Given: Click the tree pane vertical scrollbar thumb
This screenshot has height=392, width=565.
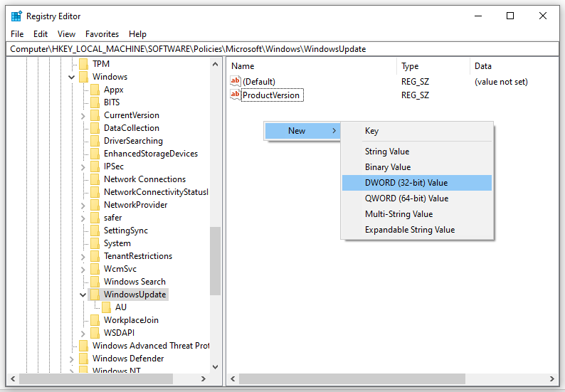Looking at the screenshot, I should coord(215,261).
